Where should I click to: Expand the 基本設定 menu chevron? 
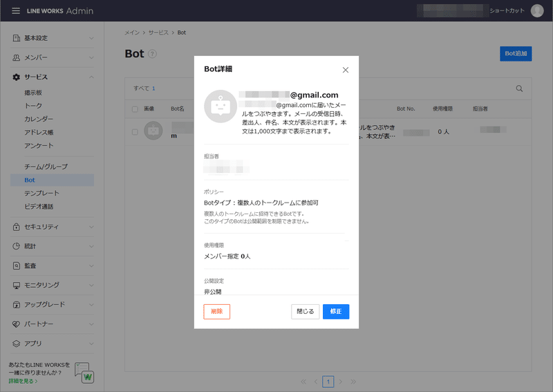pos(91,38)
